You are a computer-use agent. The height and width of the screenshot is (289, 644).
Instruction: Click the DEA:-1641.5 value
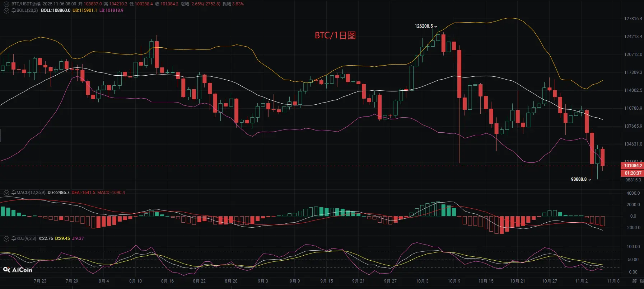(x=83, y=193)
